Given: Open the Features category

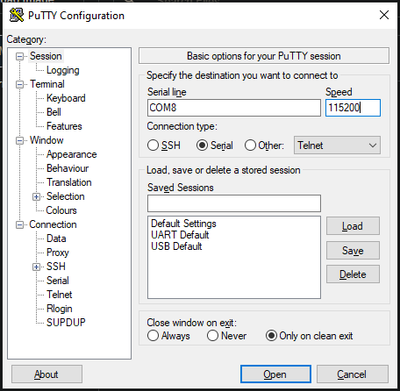Looking at the screenshot, I should click(x=64, y=126).
